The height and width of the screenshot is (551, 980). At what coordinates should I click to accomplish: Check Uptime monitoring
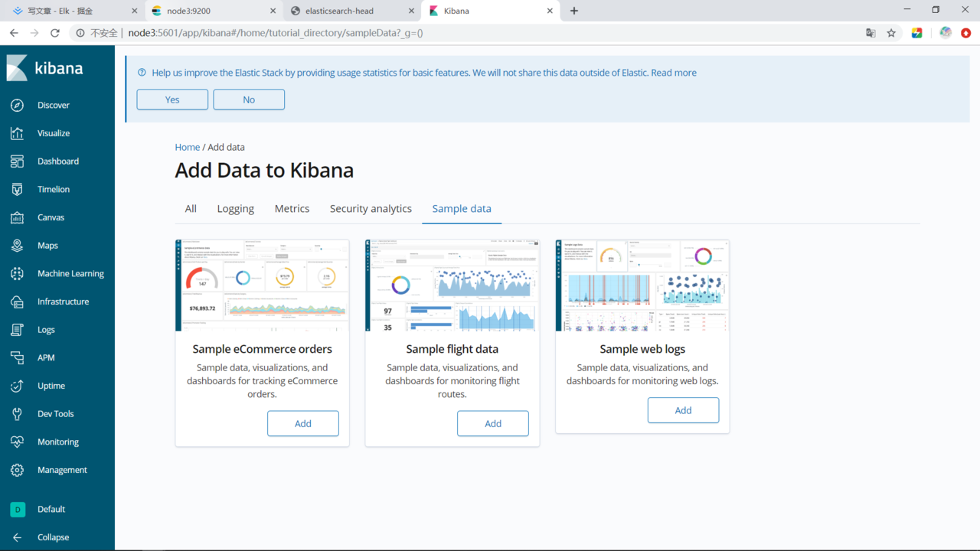click(51, 385)
